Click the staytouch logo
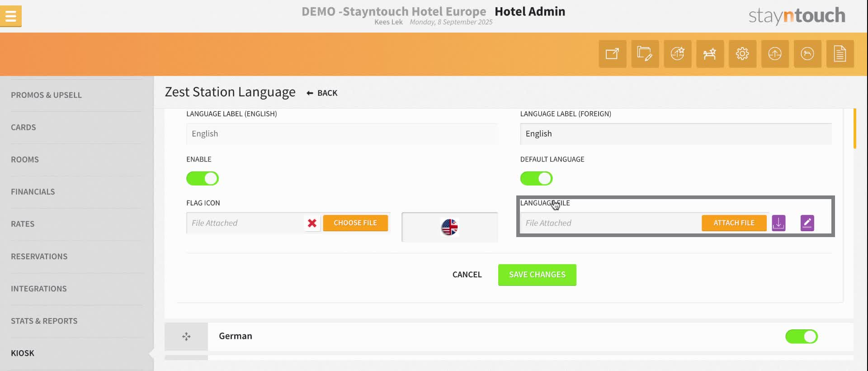This screenshot has width=868, height=371. coord(797,16)
